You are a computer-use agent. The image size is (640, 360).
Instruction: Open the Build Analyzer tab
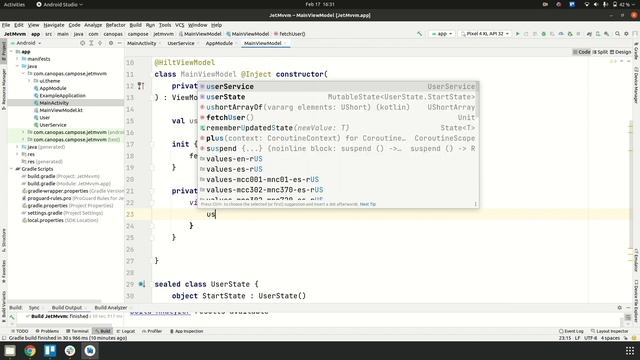click(111, 308)
